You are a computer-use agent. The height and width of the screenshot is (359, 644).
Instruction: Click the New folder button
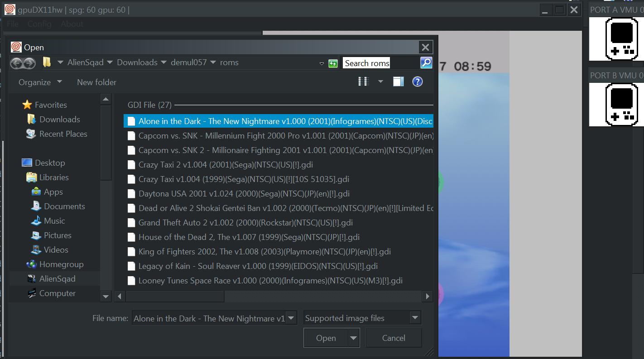click(x=96, y=82)
